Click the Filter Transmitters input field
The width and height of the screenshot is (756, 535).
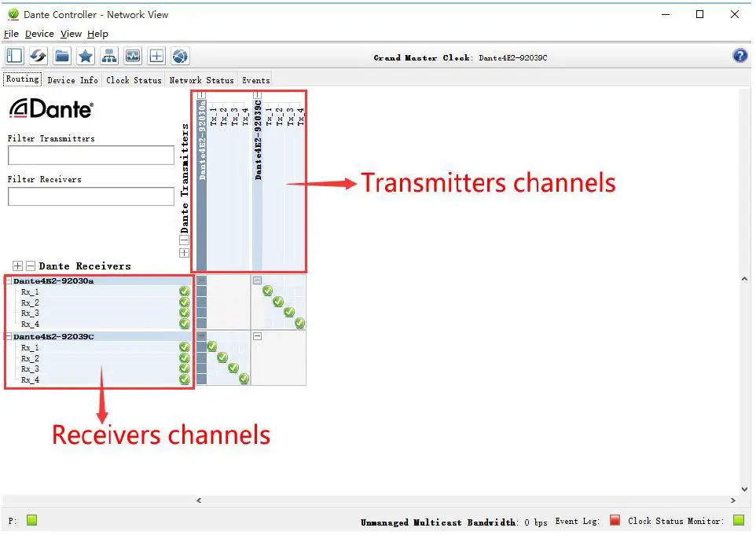pyautogui.click(x=91, y=156)
